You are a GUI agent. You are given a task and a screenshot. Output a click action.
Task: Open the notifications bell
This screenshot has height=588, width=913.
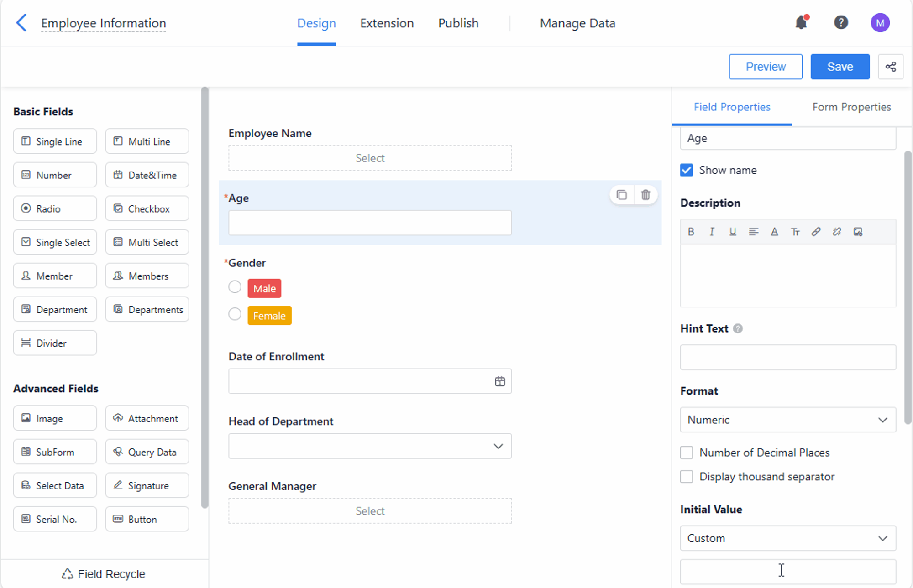point(801,22)
